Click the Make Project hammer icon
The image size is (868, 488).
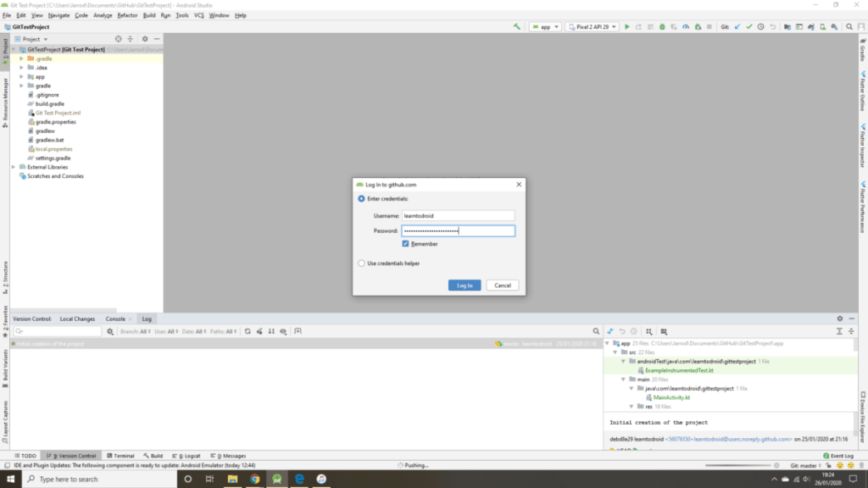coord(517,27)
